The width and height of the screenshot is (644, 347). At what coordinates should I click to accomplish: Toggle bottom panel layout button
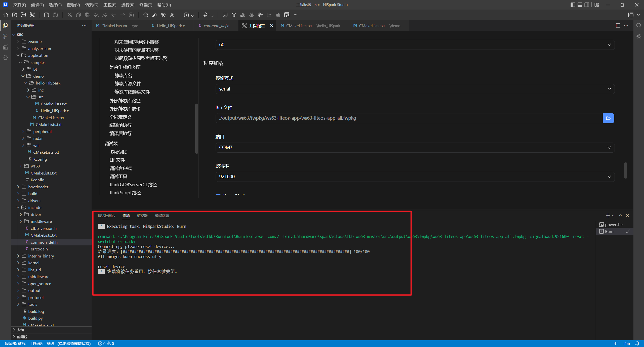[580, 5]
